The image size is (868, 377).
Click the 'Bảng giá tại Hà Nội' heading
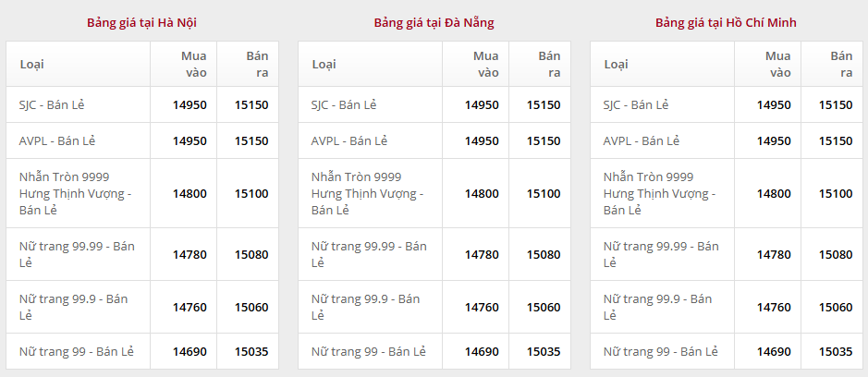[x=141, y=22]
